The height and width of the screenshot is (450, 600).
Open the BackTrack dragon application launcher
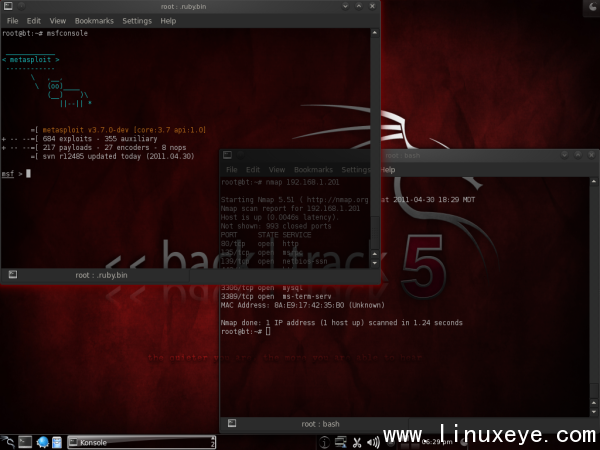pos(8,442)
